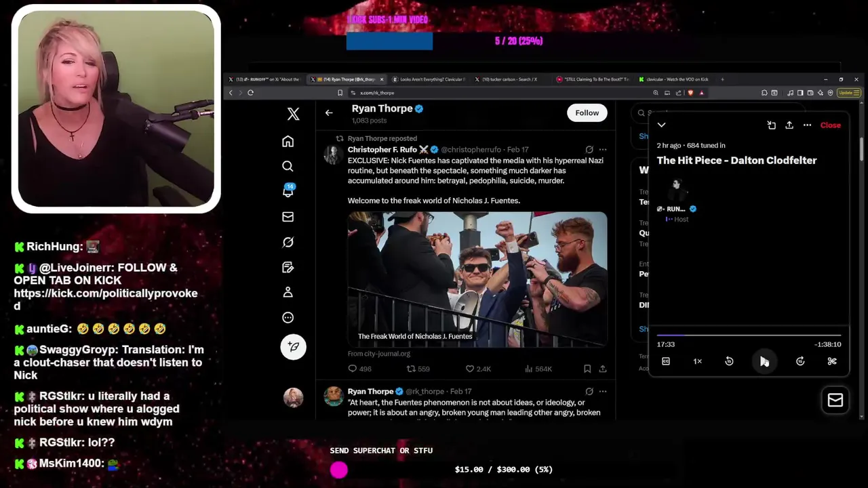Open the floating Messages envelope button

pyautogui.click(x=835, y=400)
